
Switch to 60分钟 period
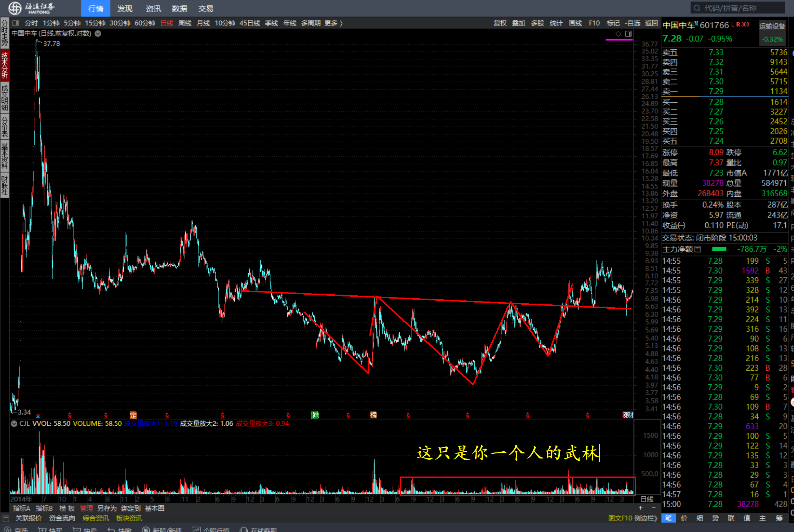tap(145, 23)
